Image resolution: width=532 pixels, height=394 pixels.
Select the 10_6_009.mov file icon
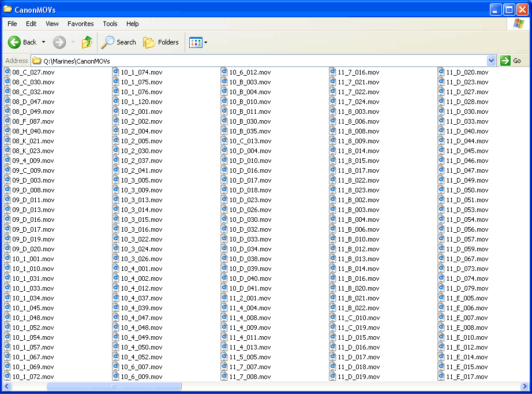[x=116, y=376]
